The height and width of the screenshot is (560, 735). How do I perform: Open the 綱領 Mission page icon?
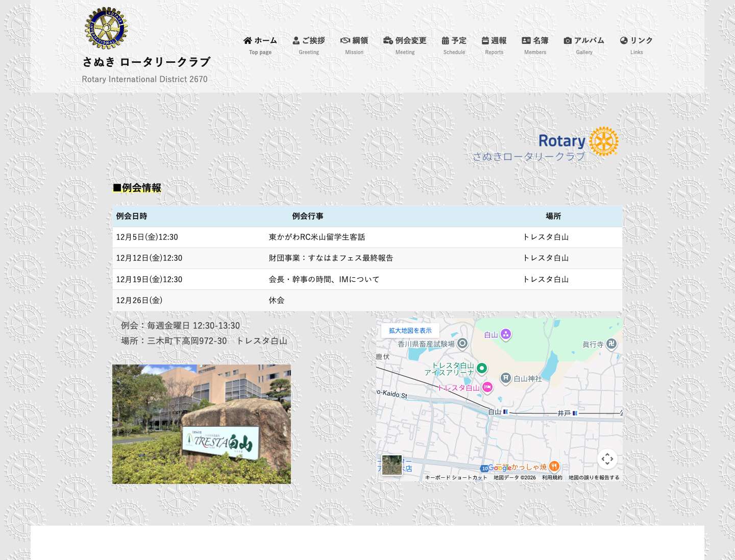coord(346,40)
